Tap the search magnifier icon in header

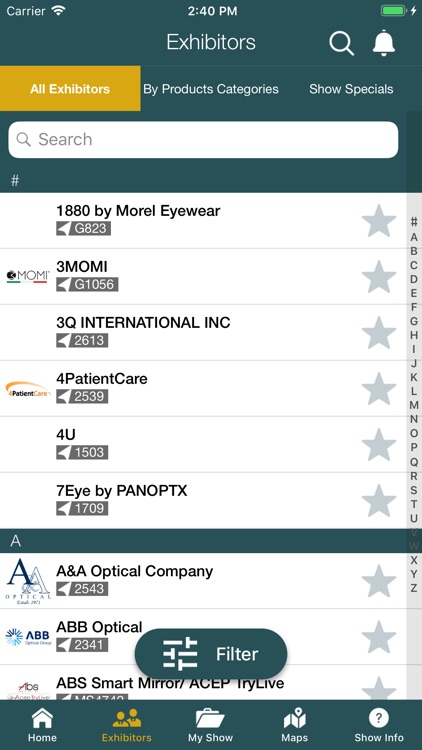click(x=342, y=44)
